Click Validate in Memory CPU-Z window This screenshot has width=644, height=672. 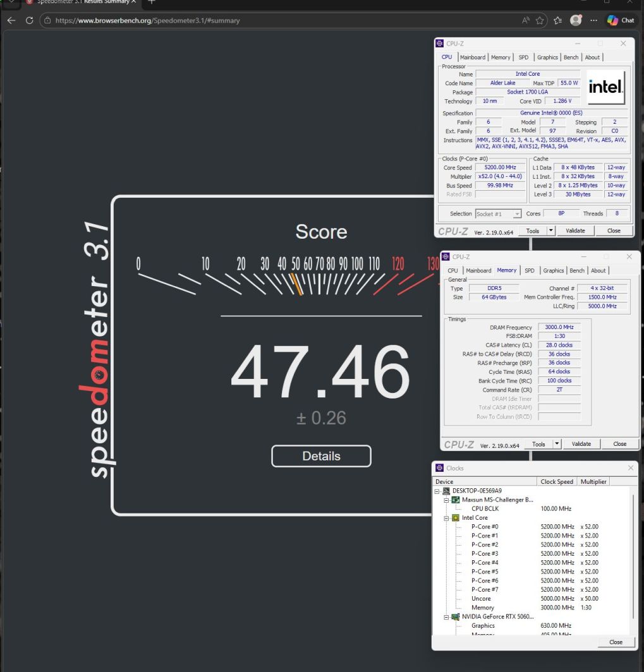pos(581,444)
